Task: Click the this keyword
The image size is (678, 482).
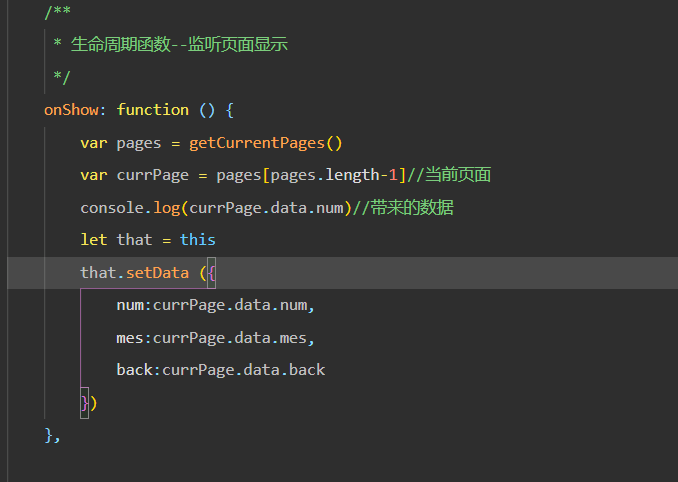Action: click(x=198, y=239)
